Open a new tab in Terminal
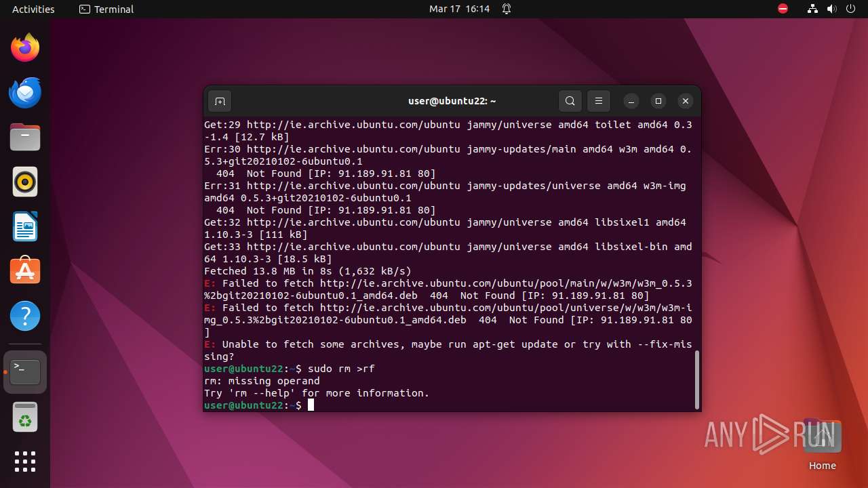Image resolution: width=868 pixels, height=488 pixels. point(220,101)
